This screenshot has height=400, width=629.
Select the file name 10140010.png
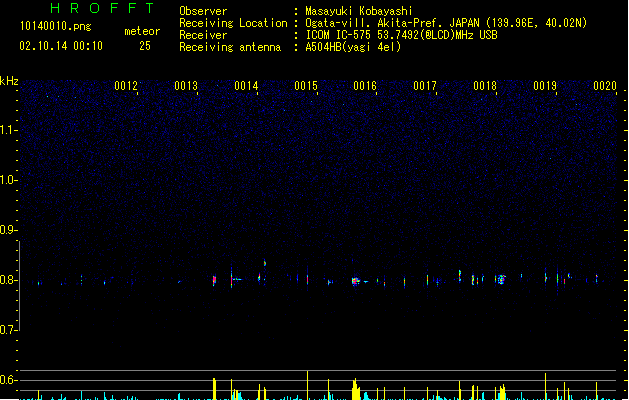tap(55, 27)
